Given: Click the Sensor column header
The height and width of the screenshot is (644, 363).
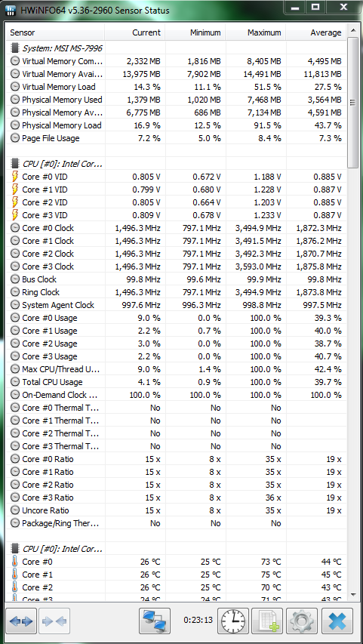Looking at the screenshot, I should (x=55, y=32).
